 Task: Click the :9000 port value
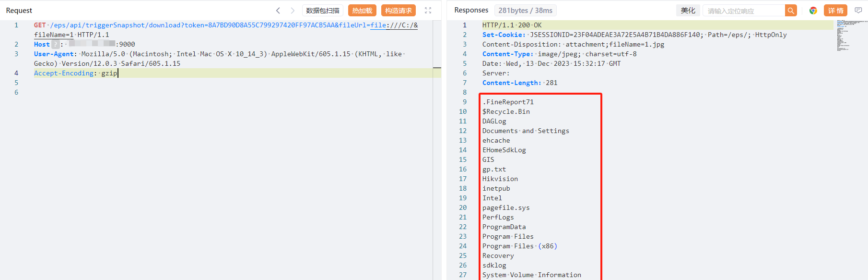click(x=126, y=44)
